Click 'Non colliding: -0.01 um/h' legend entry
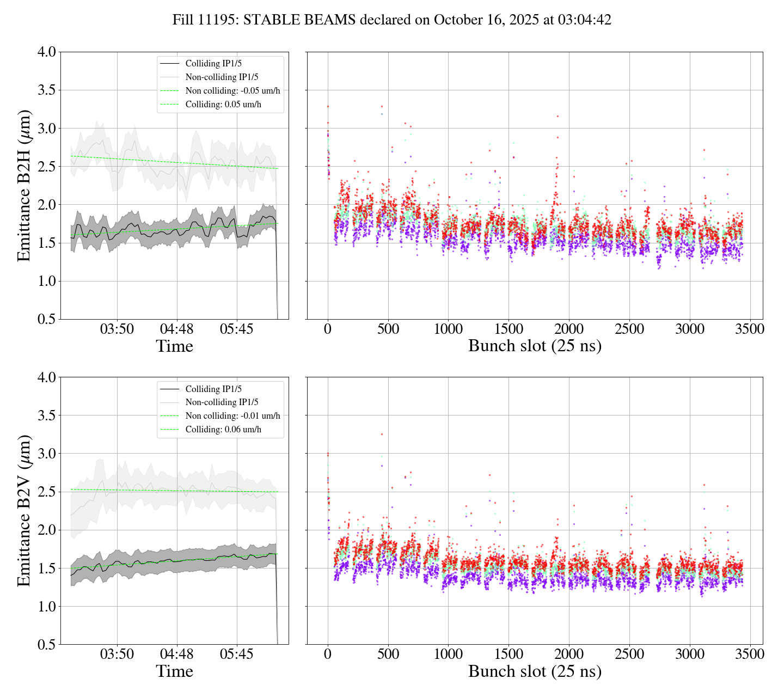The image size is (784, 697). click(232, 416)
